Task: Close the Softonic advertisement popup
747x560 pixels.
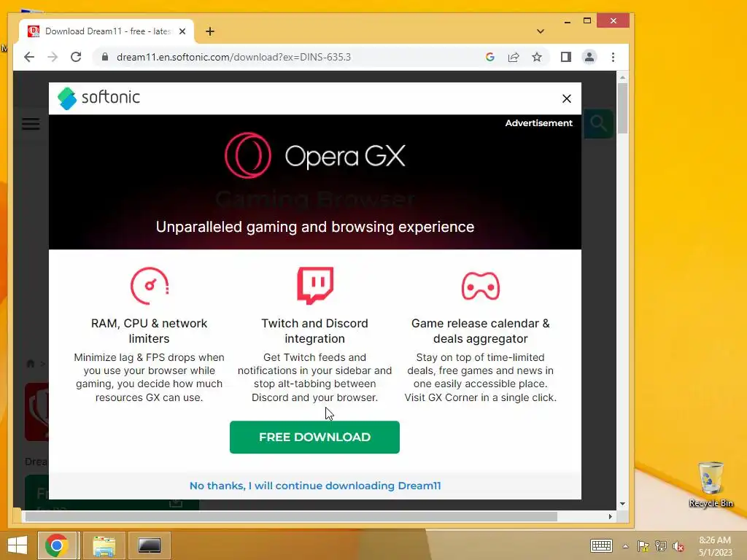Action: click(566, 98)
